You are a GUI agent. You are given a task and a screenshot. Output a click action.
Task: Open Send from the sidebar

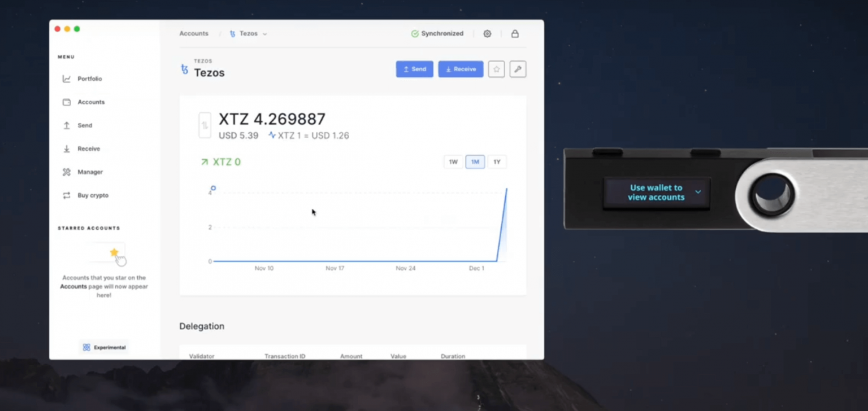pyautogui.click(x=85, y=125)
